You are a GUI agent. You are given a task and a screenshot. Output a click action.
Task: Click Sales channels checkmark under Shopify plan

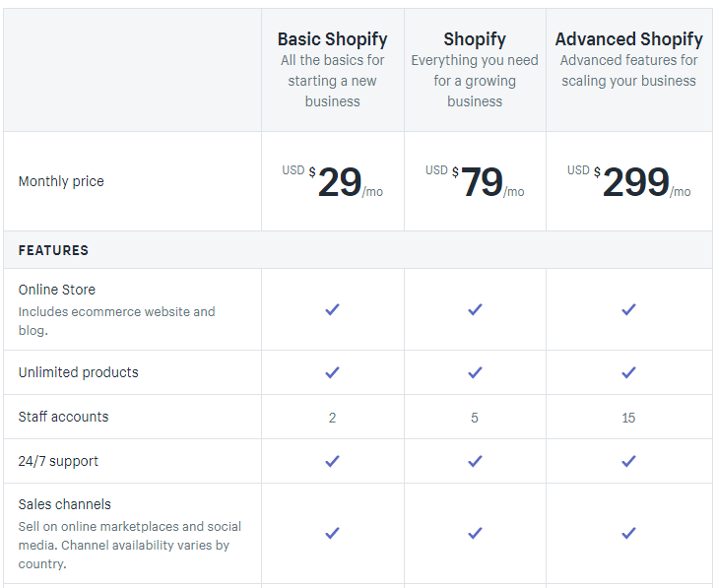click(475, 533)
